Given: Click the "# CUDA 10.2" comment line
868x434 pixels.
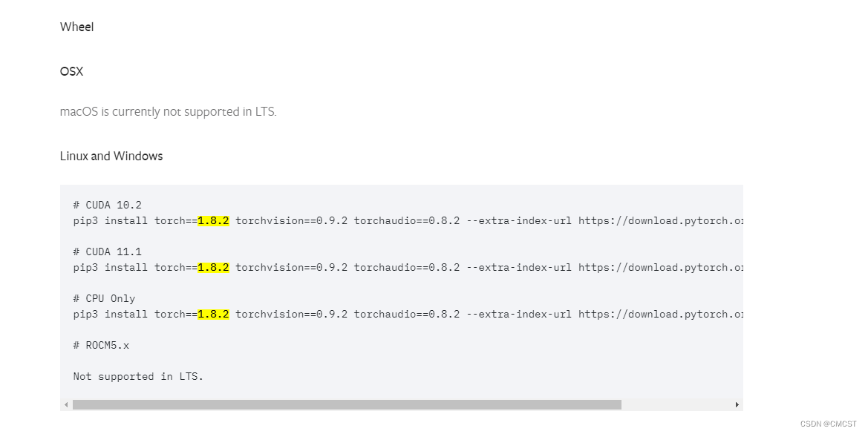Looking at the screenshot, I should click(x=108, y=205).
